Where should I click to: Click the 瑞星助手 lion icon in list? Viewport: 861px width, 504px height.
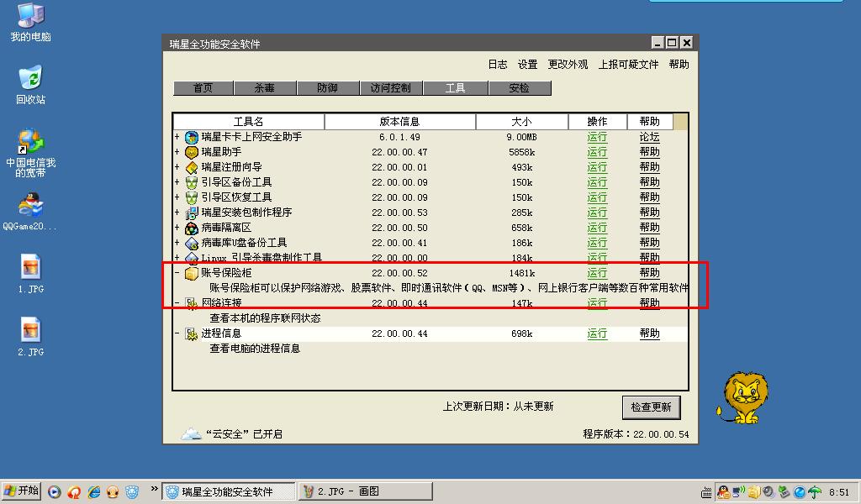click(191, 152)
